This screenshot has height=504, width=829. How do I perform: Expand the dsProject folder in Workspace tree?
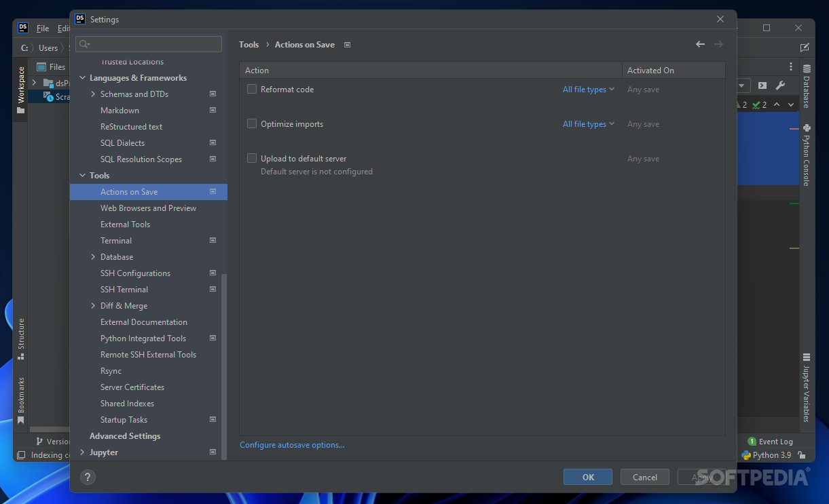click(x=34, y=82)
